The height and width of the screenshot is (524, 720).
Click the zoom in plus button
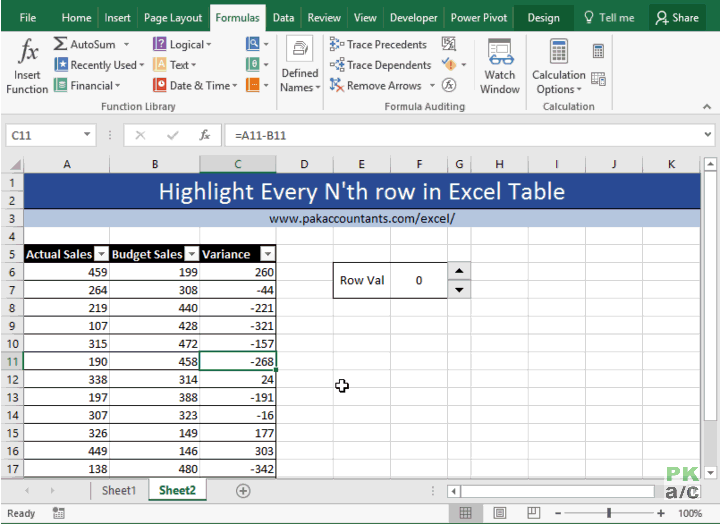661,513
